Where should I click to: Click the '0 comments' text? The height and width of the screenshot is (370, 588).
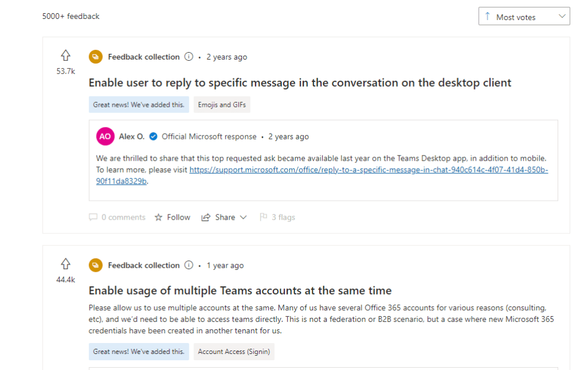(123, 217)
